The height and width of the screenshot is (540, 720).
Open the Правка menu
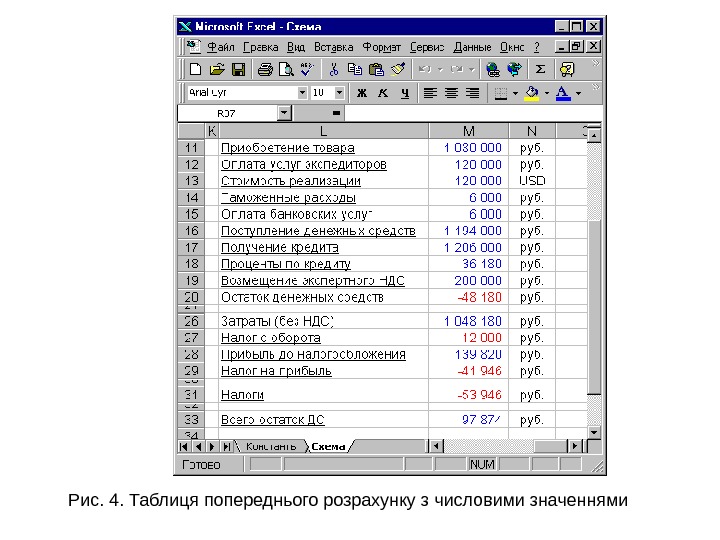260,47
